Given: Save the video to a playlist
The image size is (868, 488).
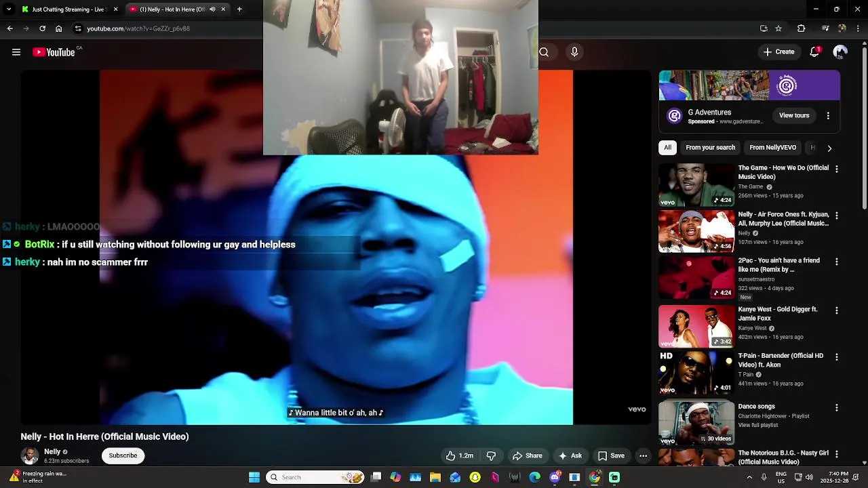Looking at the screenshot, I should tap(610, 455).
